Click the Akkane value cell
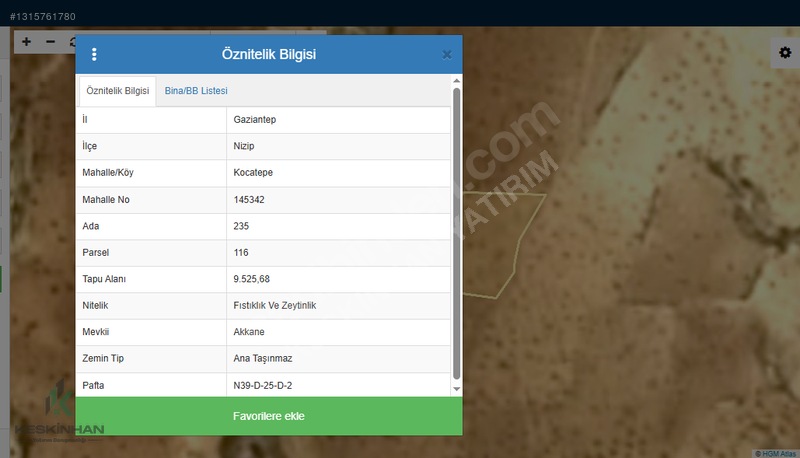 point(339,332)
